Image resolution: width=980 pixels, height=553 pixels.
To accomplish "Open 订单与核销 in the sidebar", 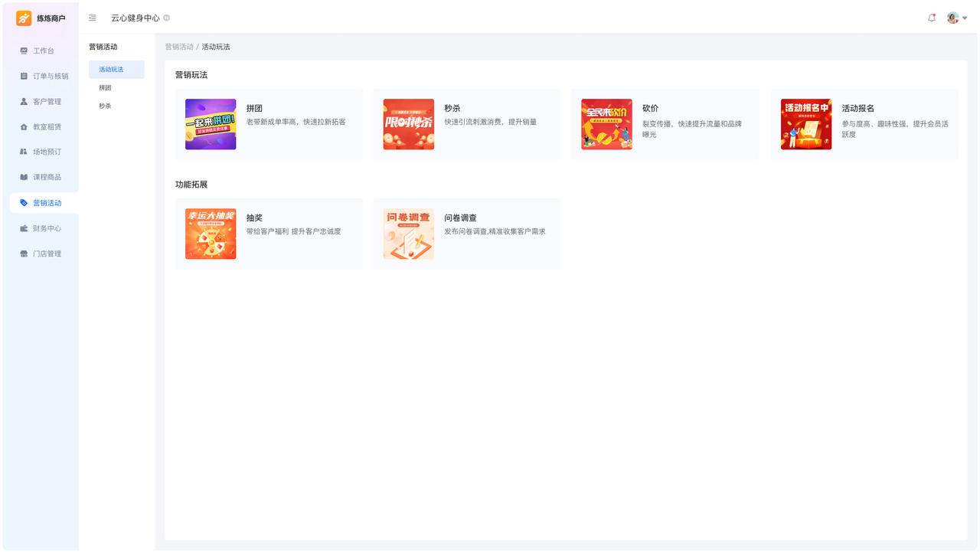I will (x=50, y=76).
